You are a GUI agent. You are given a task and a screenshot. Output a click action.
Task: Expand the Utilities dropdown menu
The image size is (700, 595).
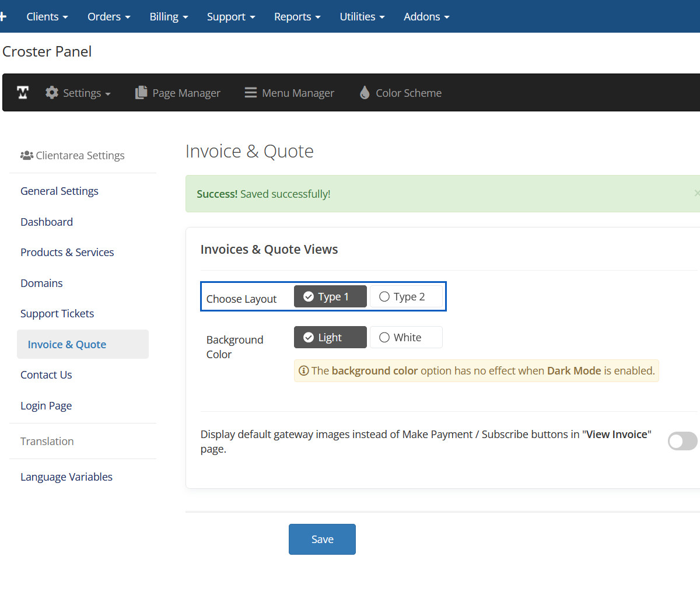click(362, 17)
